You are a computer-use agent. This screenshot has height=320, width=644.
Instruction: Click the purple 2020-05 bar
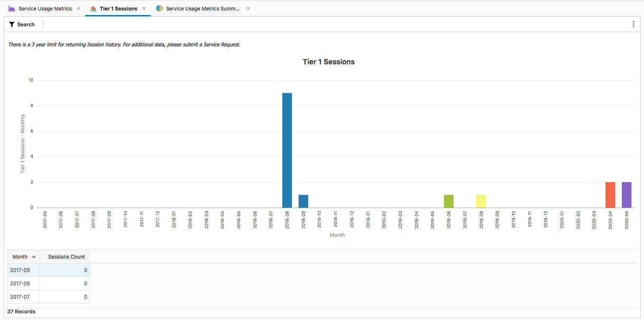point(626,195)
